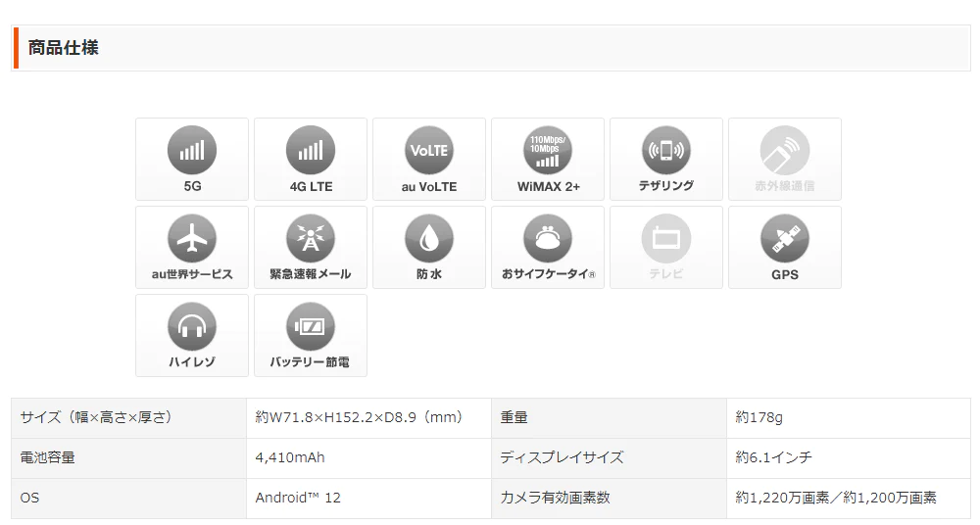Viewport: 980px width, 525px height.
Task: Click the 防水 water drop icon
Action: tap(429, 239)
